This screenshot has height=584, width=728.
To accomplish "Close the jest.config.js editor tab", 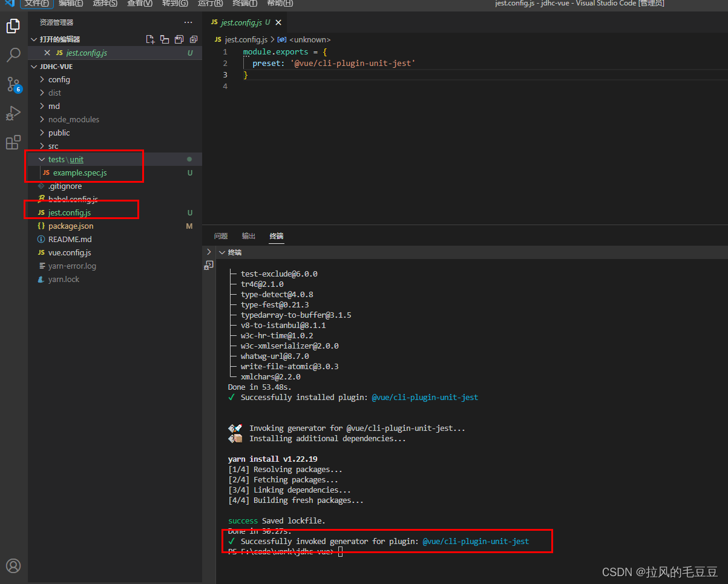I will (x=278, y=22).
